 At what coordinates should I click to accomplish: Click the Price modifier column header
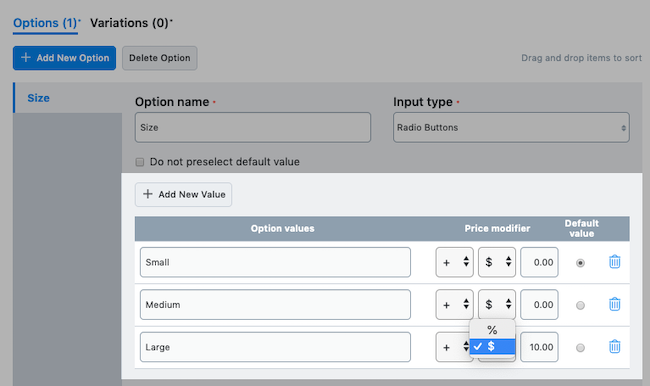pyautogui.click(x=497, y=228)
